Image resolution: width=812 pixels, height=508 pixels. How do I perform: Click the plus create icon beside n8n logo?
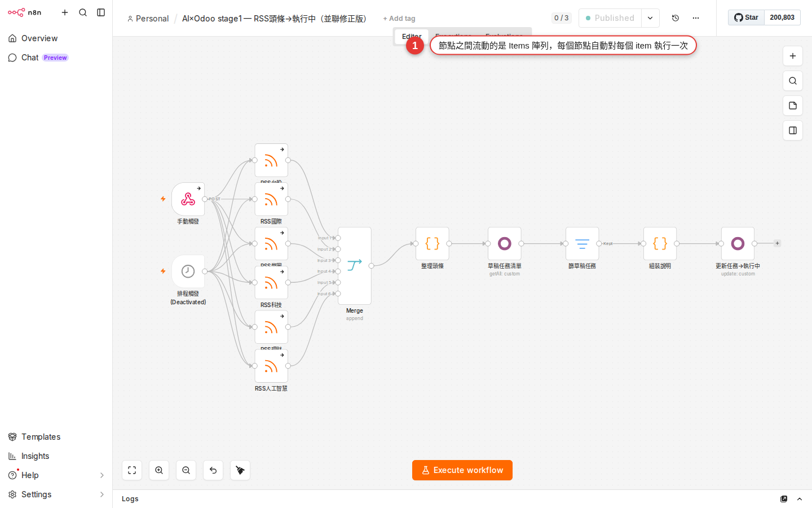point(65,12)
